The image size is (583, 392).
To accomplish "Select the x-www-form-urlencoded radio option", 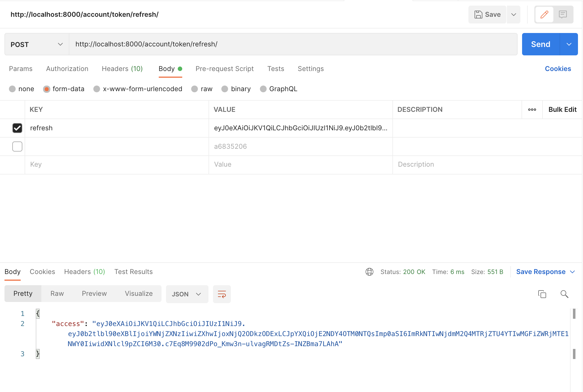I will 97,89.
